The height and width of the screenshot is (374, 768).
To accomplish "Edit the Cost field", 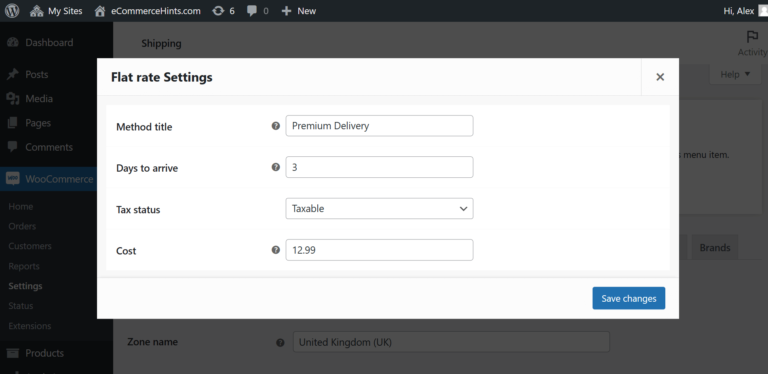I will (x=379, y=250).
